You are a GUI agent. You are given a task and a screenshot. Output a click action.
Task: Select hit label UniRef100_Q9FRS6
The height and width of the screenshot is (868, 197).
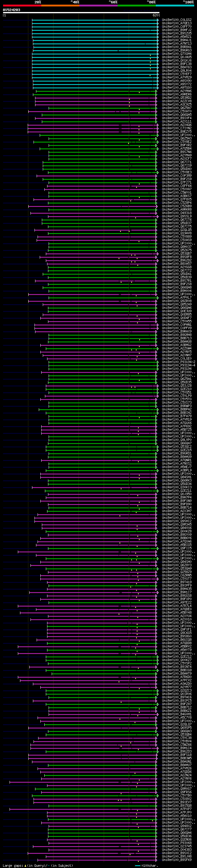[x=177, y=792]
